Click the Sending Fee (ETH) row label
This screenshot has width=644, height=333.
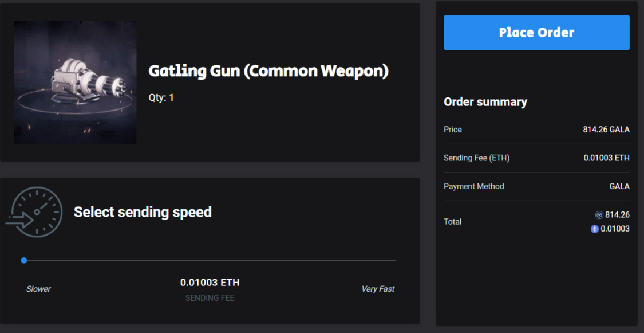(476, 158)
